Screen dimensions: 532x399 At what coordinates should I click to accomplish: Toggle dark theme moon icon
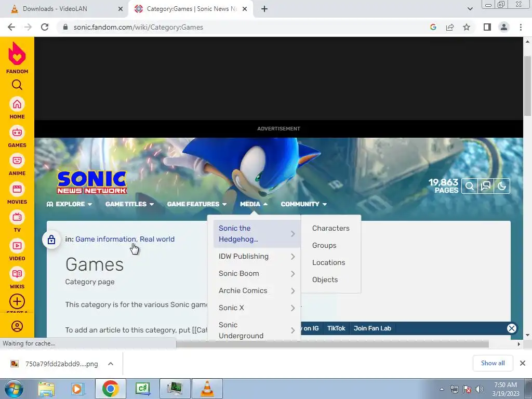tap(502, 186)
